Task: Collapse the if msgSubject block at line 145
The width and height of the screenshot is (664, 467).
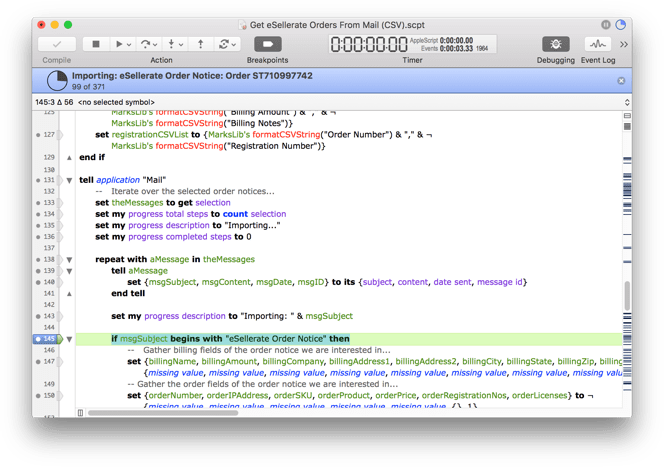Action: [69, 339]
